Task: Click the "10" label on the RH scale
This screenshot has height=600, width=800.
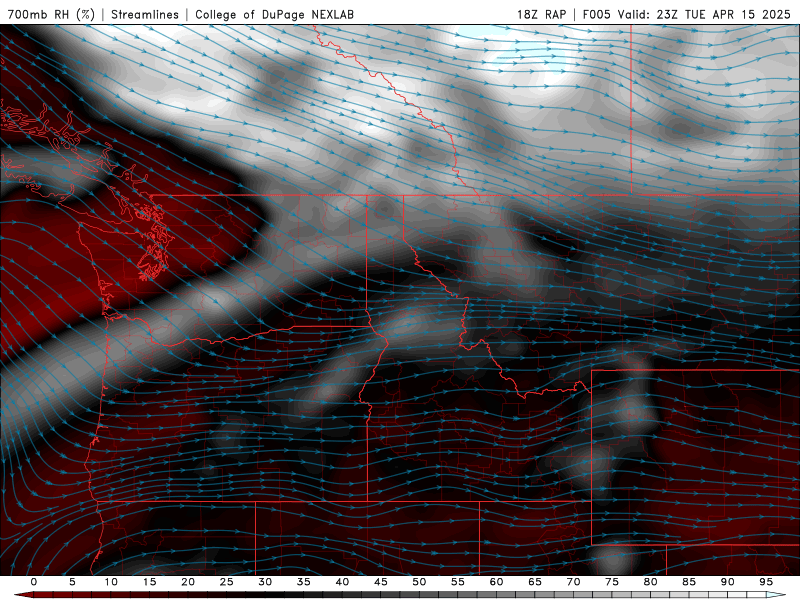Action: (111, 582)
